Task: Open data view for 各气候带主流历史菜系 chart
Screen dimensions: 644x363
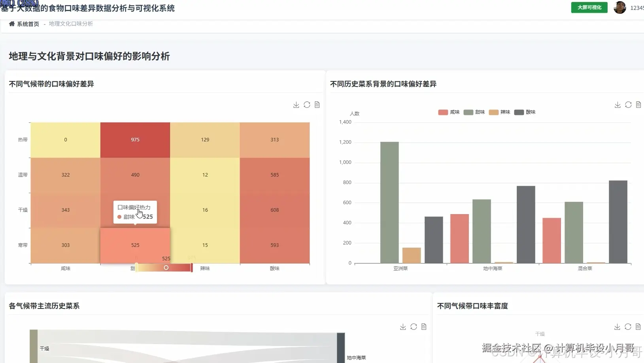Action: click(x=424, y=327)
